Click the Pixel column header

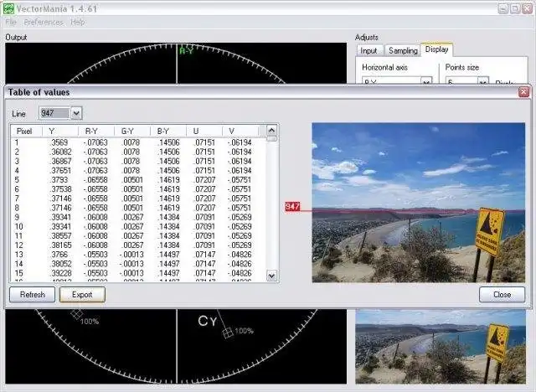pyautogui.click(x=26, y=132)
